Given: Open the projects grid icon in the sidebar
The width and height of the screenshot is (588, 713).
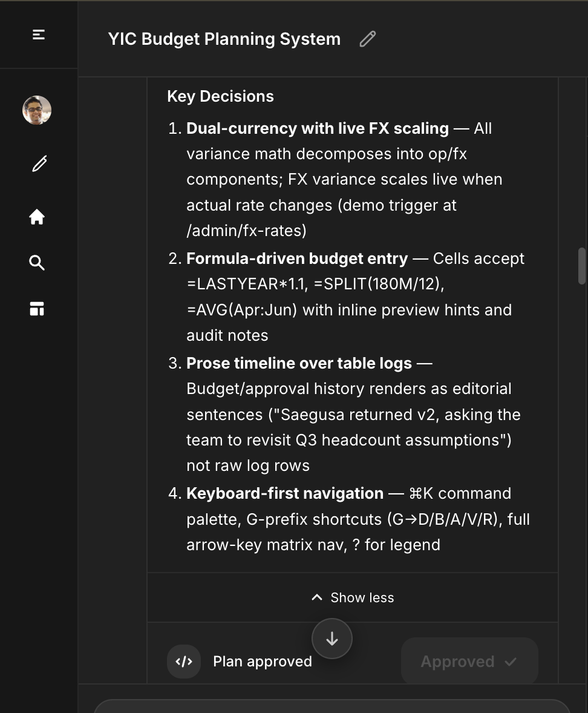Looking at the screenshot, I should (37, 309).
